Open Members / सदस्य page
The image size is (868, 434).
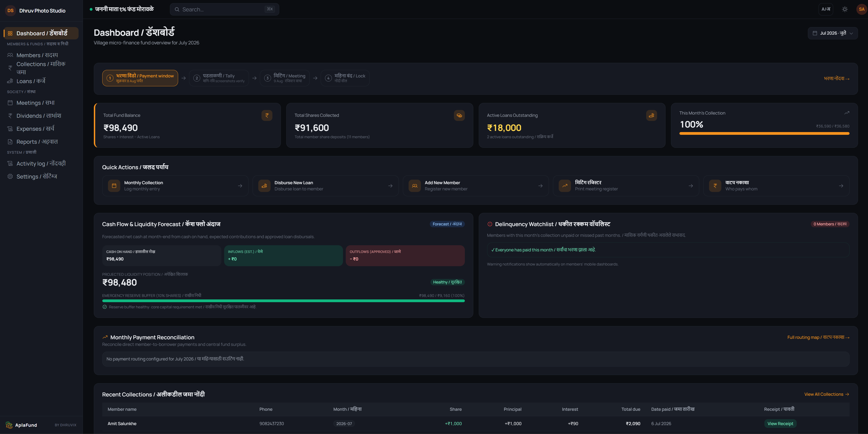pos(41,55)
